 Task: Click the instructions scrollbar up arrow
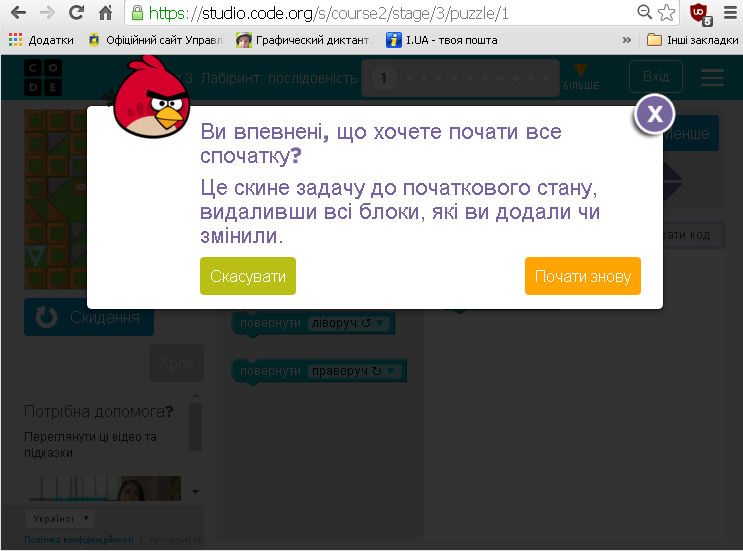coord(195,395)
